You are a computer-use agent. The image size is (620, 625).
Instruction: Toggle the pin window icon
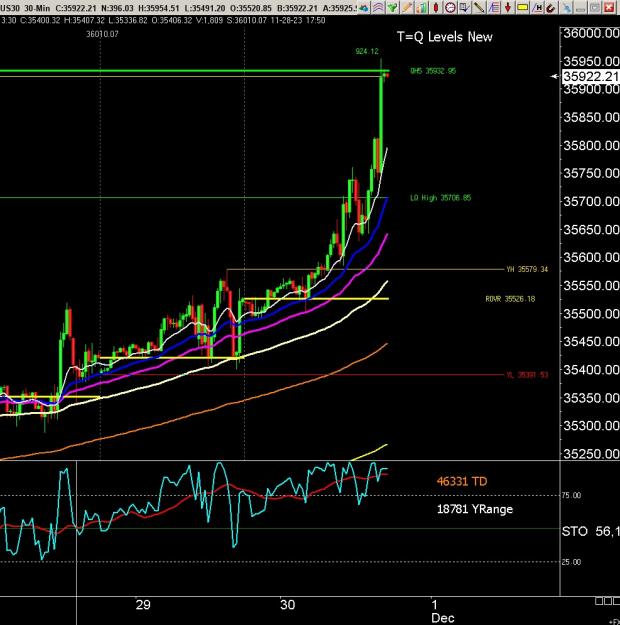(566, 8)
